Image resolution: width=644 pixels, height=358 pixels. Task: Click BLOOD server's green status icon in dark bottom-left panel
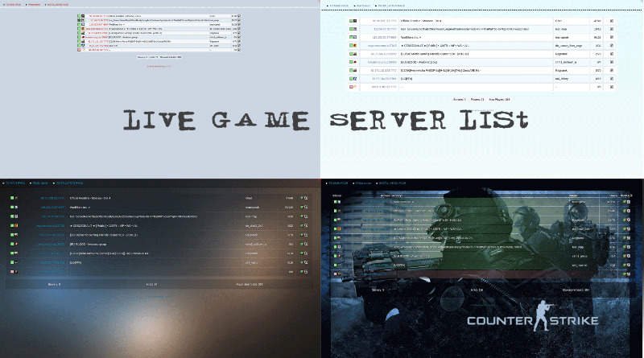pyautogui.click(x=12, y=244)
